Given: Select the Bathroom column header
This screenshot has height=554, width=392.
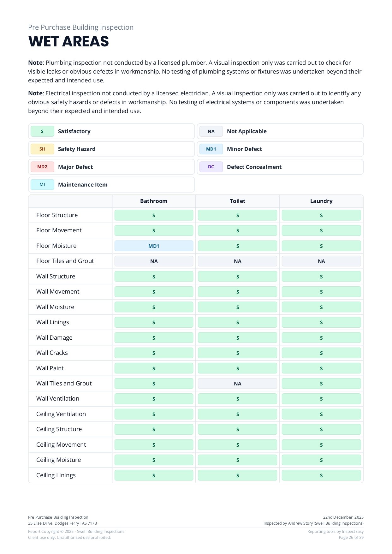Looking at the screenshot, I should (x=154, y=201).
